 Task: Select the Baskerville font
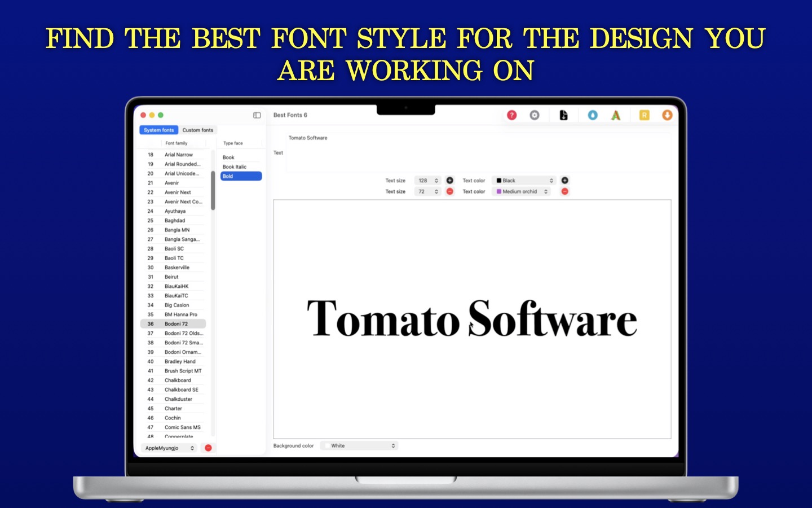173,268
